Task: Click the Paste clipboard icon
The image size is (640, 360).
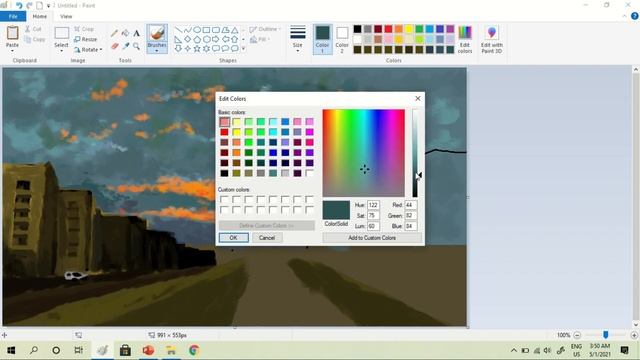Action: click(x=12, y=33)
